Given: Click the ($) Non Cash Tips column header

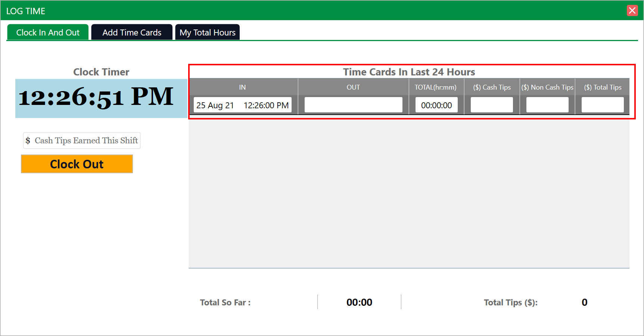Looking at the screenshot, I should [547, 87].
